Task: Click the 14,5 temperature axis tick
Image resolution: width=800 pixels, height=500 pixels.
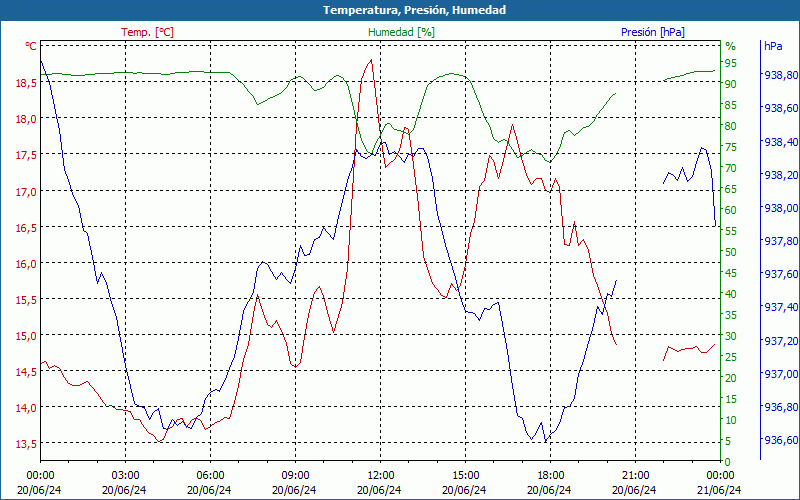Action: (28, 372)
